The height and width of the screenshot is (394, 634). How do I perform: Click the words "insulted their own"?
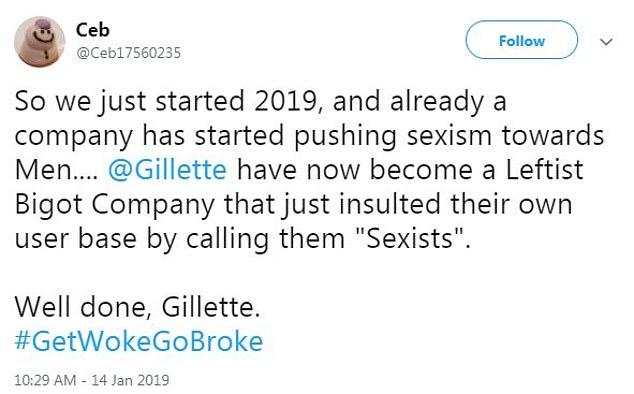click(x=455, y=204)
